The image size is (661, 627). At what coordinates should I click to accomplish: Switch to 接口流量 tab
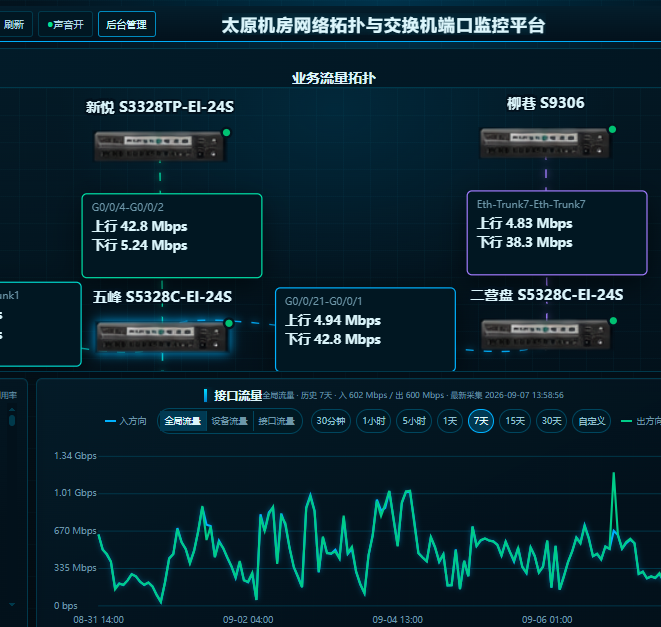(277, 421)
